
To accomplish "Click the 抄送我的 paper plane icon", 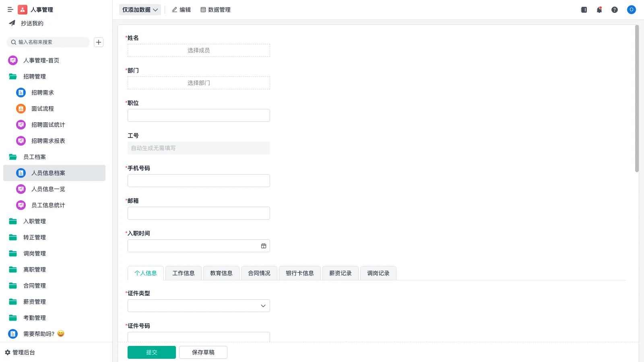I will [x=12, y=23].
